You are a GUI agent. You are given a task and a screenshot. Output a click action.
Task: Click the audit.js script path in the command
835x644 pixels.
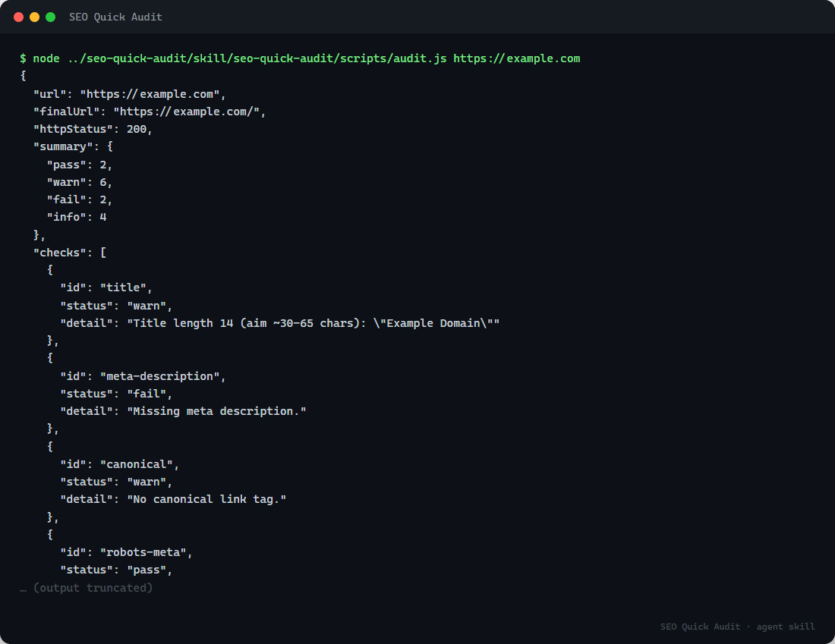257,58
